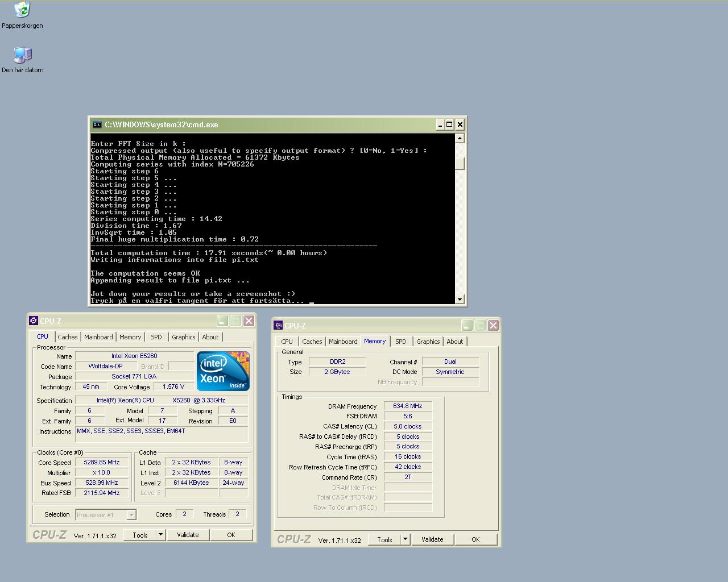Click the DRAM Frequency value 634.8 MHz
The image size is (728, 582).
pyautogui.click(x=408, y=406)
